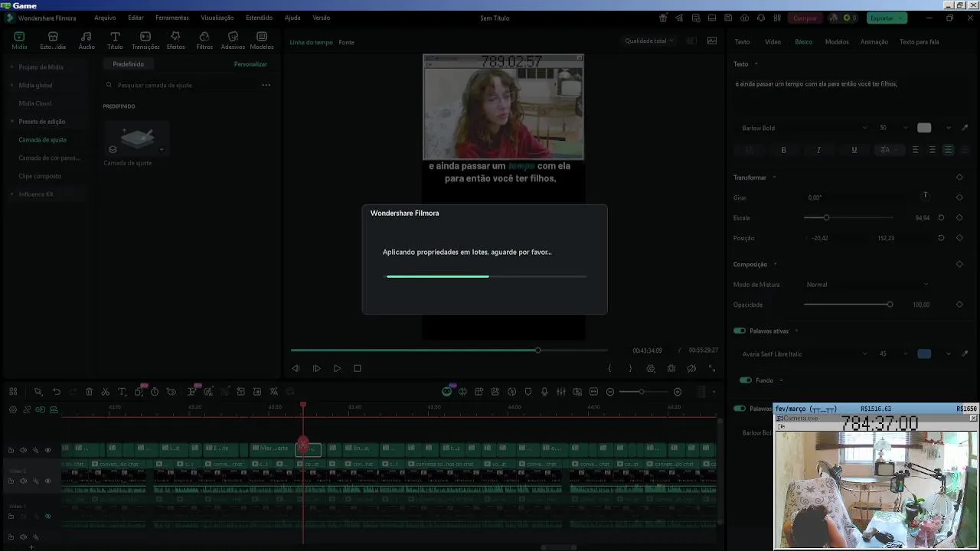
Task: Click the text color eyedropper icon
Action: pyautogui.click(x=965, y=128)
